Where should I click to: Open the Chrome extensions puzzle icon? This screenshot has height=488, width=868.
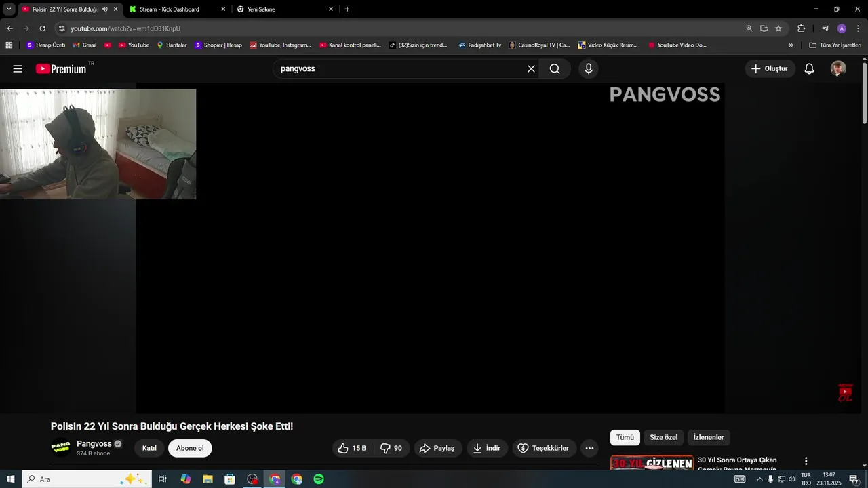(x=801, y=28)
